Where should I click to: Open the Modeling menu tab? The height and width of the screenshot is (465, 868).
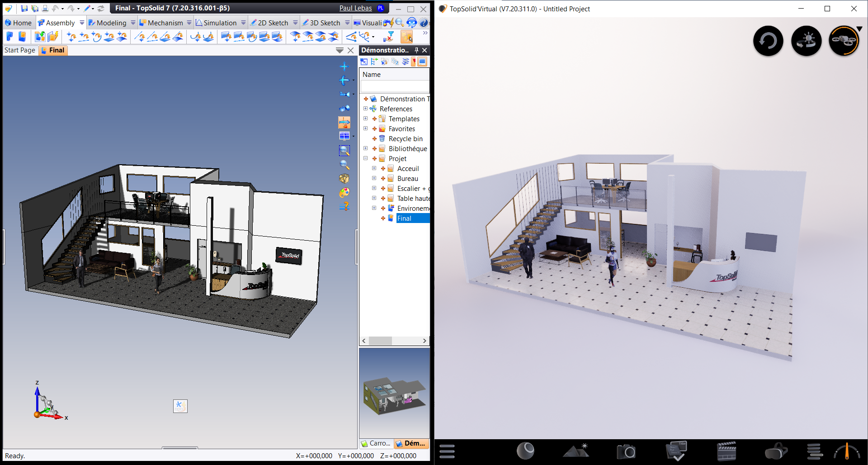coord(111,23)
